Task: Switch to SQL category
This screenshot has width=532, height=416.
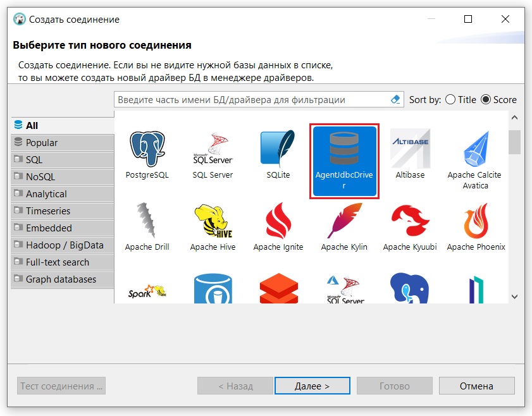Action: click(63, 160)
